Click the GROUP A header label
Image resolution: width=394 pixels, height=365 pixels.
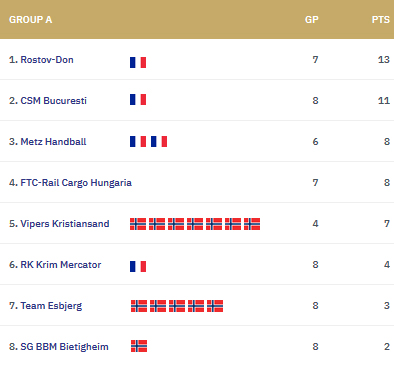(x=30, y=20)
